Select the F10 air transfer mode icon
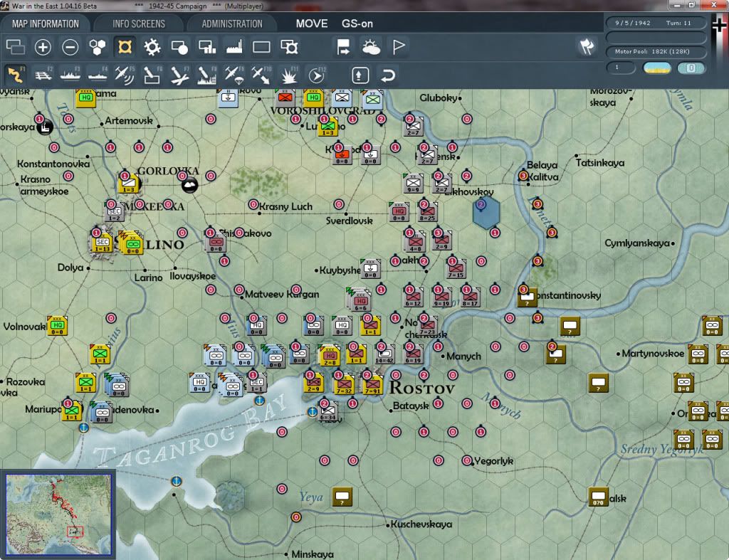 pos(261,75)
